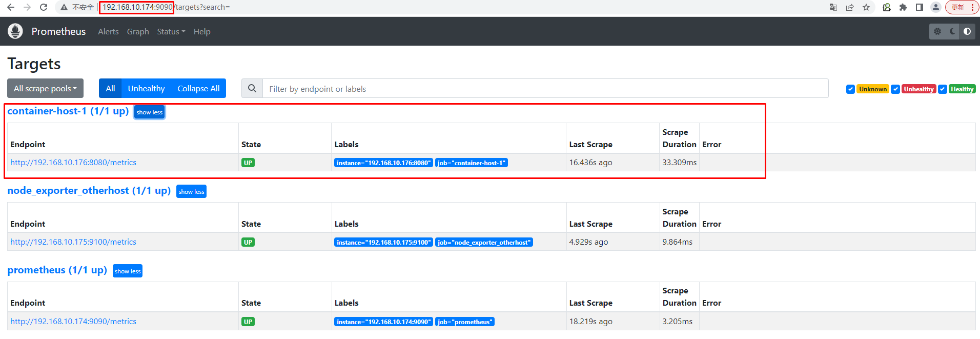The width and height of the screenshot is (980, 339).
Task: Open the user profile avatar icon
Action: pyautogui.click(x=936, y=7)
